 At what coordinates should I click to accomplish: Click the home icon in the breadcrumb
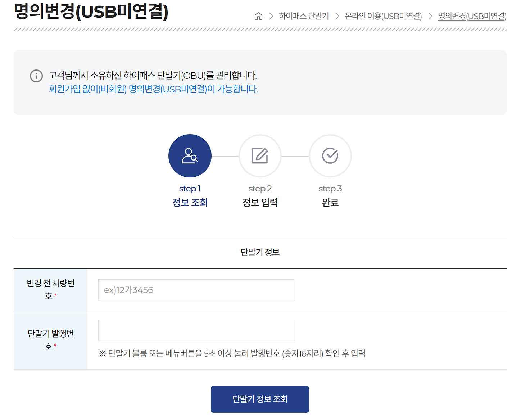[258, 16]
